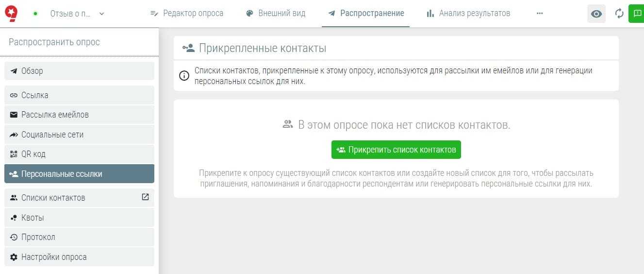Open Квоты in the sidebar

[x=79, y=218]
